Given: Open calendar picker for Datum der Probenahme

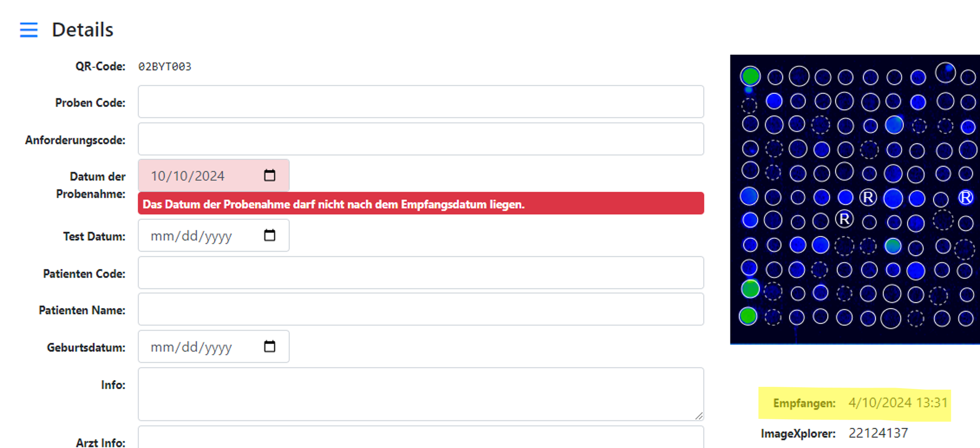Looking at the screenshot, I should pos(270,175).
